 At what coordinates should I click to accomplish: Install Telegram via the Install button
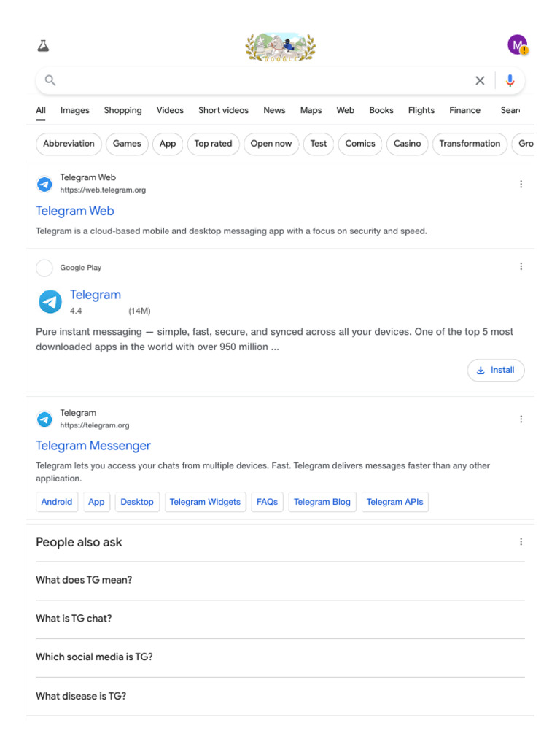(496, 371)
